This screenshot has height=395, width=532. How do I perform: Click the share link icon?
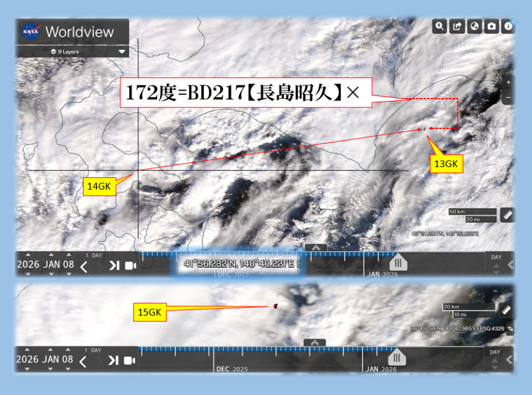[457, 26]
